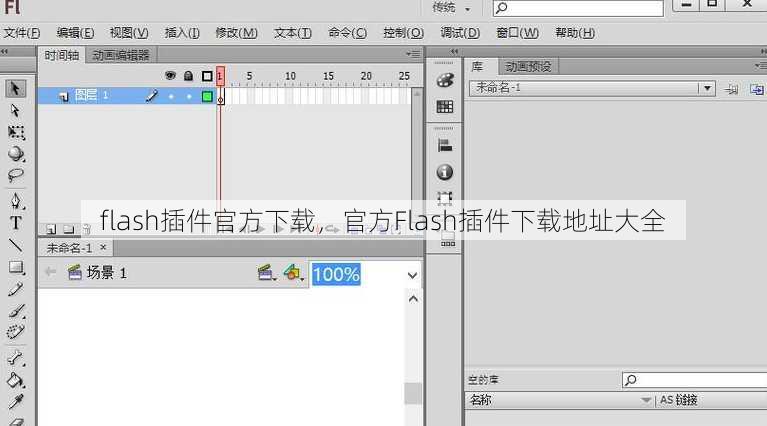This screenshot has height=426, width=767.
Task: Toggle library sort order arrow
Action: tap(646, 400)
